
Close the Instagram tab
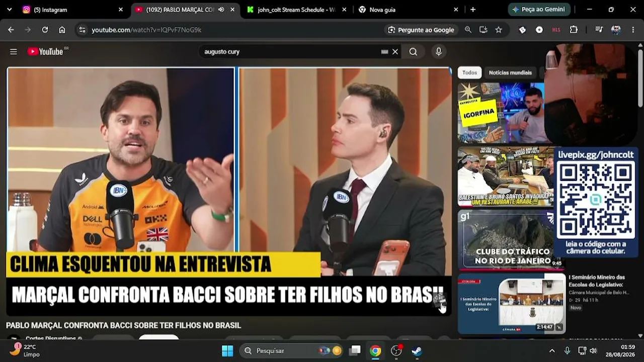pos(121,10)
